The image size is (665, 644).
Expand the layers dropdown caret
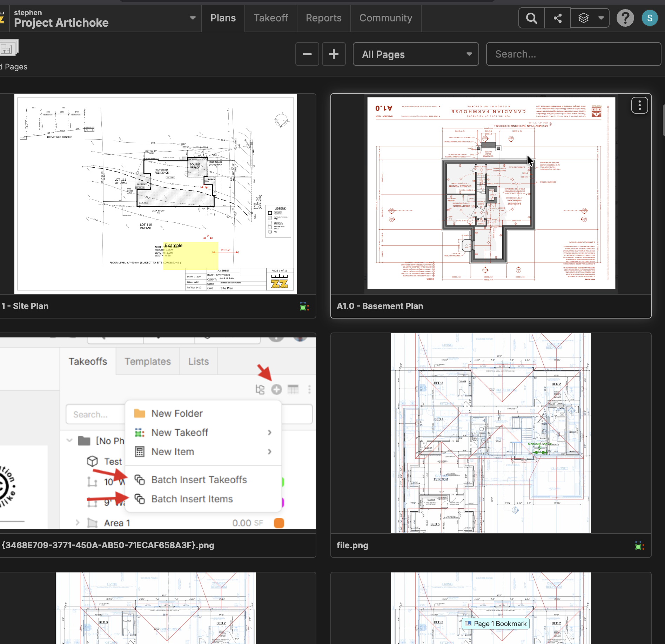(601, 18)
